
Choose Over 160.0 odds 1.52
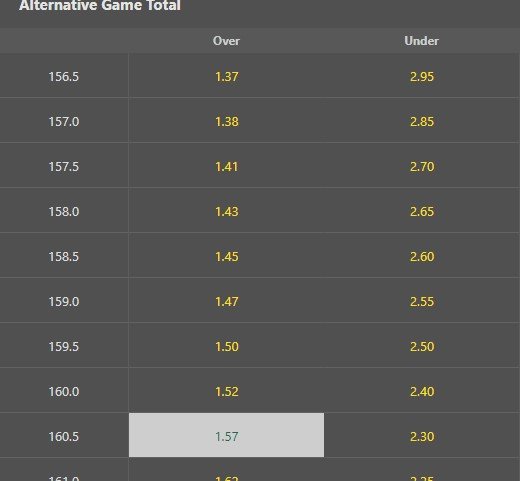point(226,391)
